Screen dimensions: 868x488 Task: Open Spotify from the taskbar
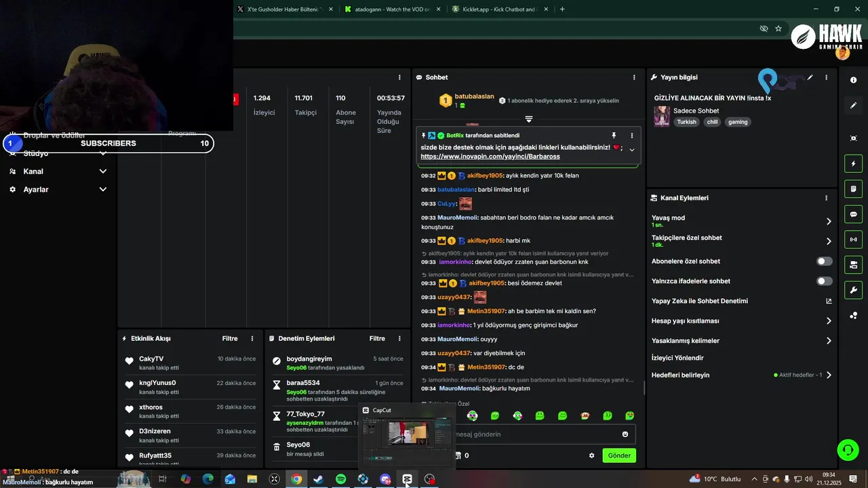tap(340, 479)
